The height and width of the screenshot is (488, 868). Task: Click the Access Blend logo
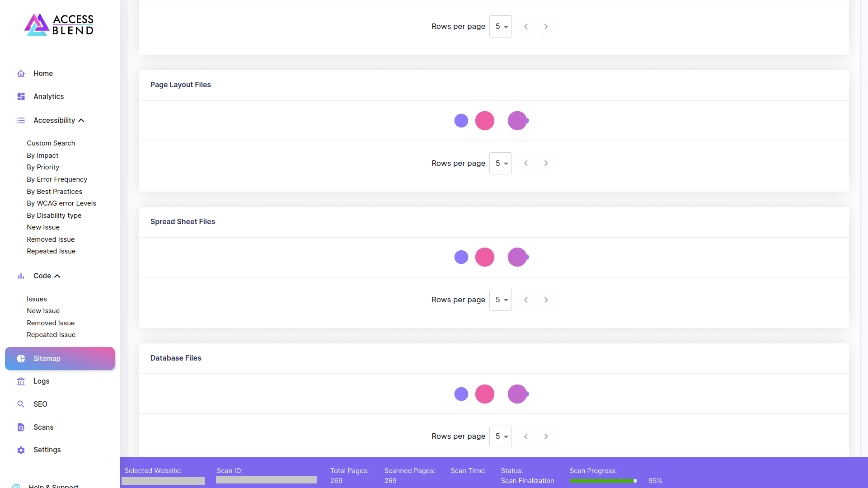click(x=59, y=24)
